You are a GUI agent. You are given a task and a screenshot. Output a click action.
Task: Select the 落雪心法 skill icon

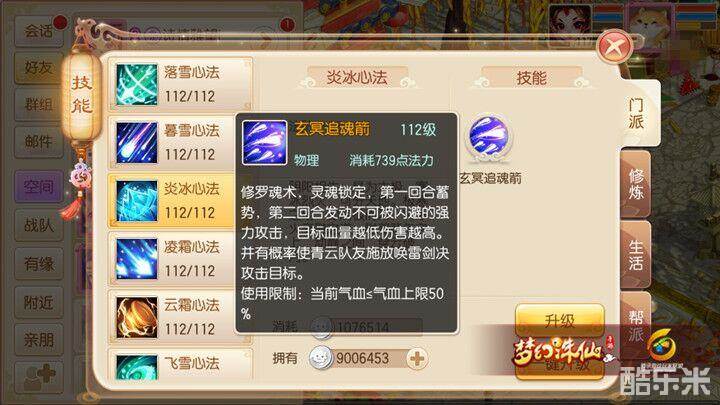(x=136, y=84)
